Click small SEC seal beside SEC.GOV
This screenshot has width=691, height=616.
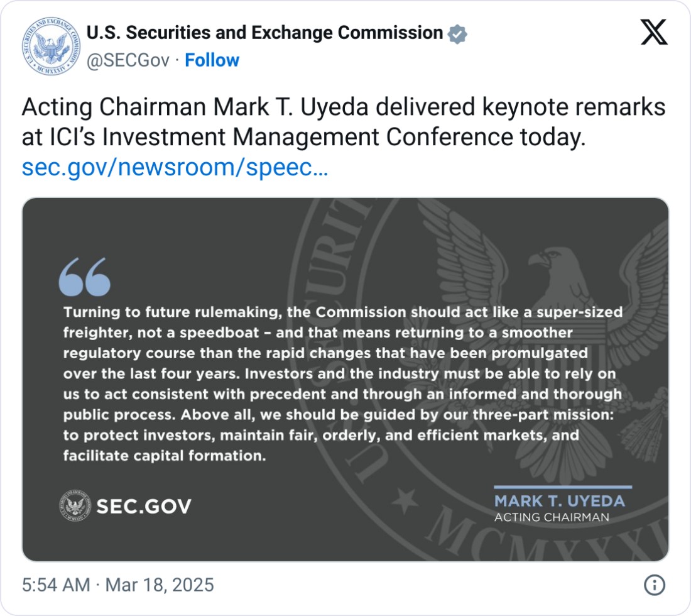point(75,506)
